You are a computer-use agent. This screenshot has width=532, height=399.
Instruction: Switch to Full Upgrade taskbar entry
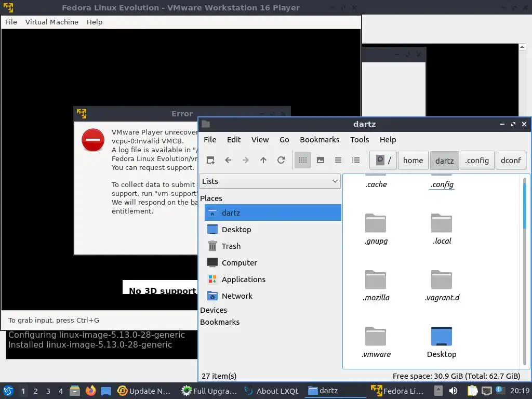209,391
